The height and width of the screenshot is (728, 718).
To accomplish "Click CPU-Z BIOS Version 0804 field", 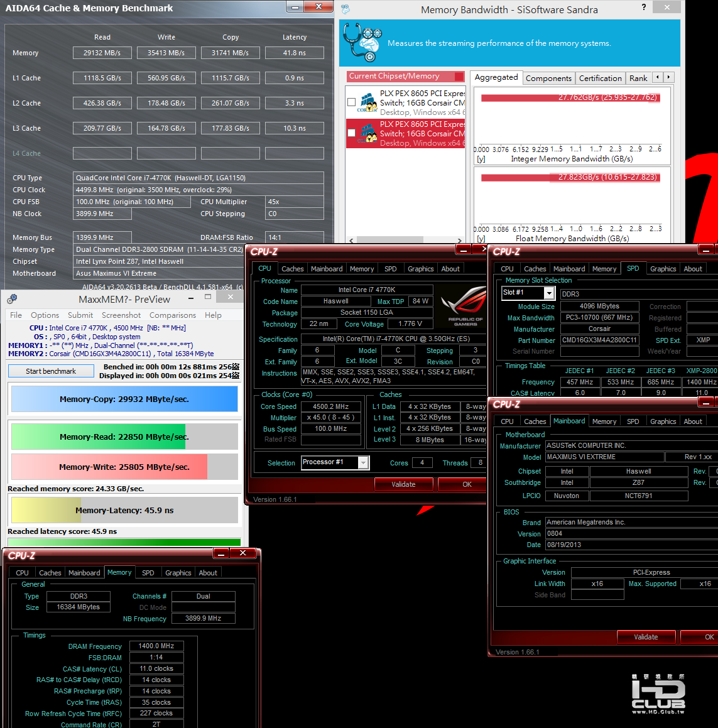I will click(631, 533).
